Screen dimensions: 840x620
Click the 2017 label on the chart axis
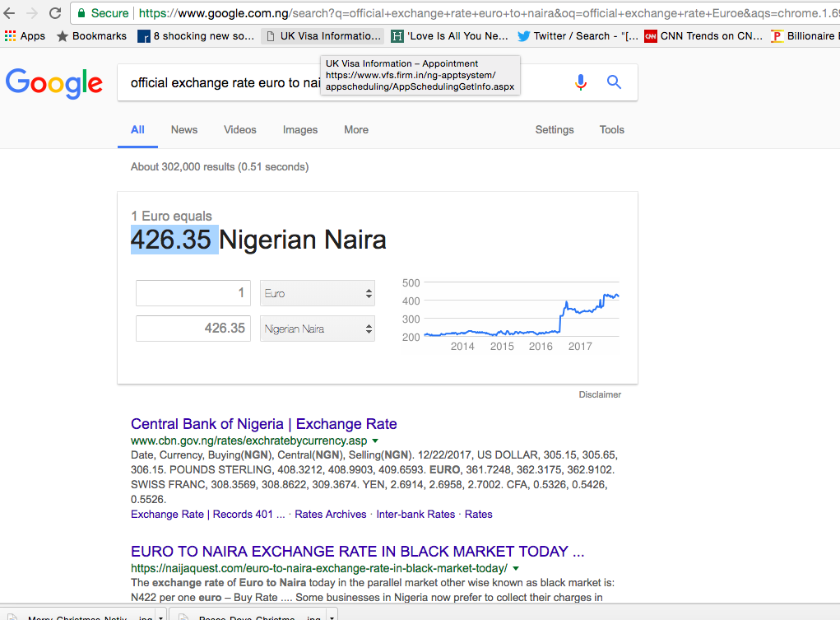coord(580,347)
